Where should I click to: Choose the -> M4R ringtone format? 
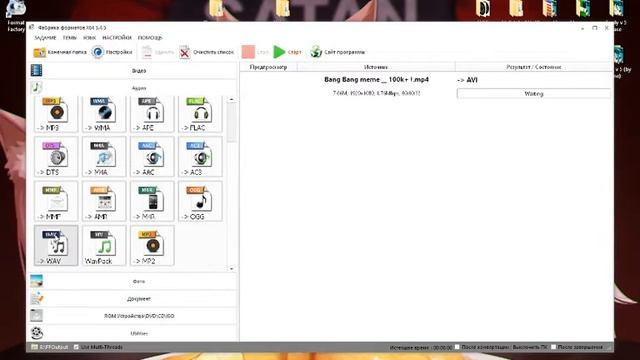[152, 201]
